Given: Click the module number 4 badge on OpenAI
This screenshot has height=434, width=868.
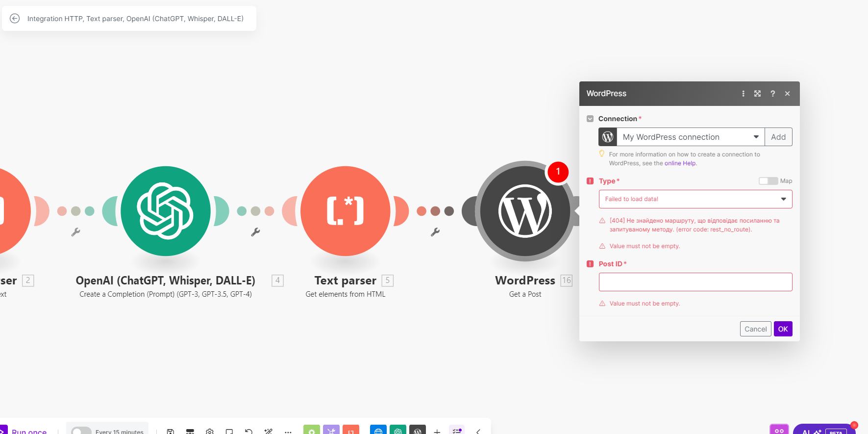Looking at the screenshot, I should (278, 281).
